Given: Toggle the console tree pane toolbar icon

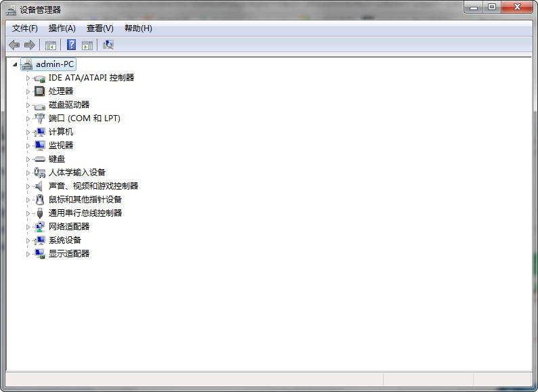Looking at the screenshot, I should pyautogui.click(x=51, y=45).
